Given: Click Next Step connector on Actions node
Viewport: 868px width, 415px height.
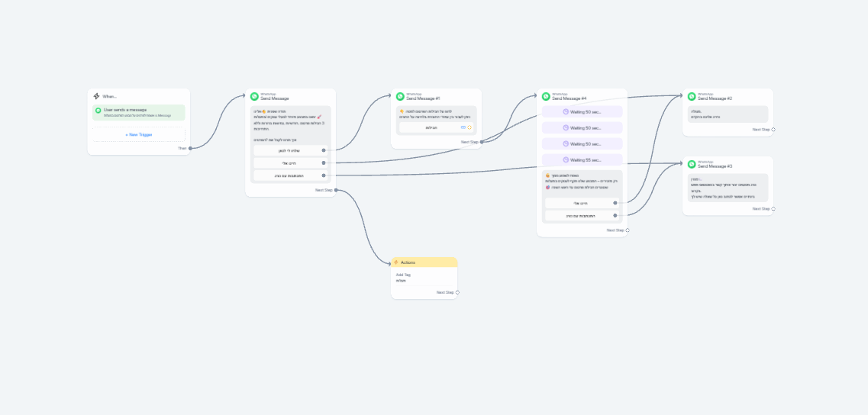Looking at the screenshot, I should pyautogui.click(x=457, y=292).
